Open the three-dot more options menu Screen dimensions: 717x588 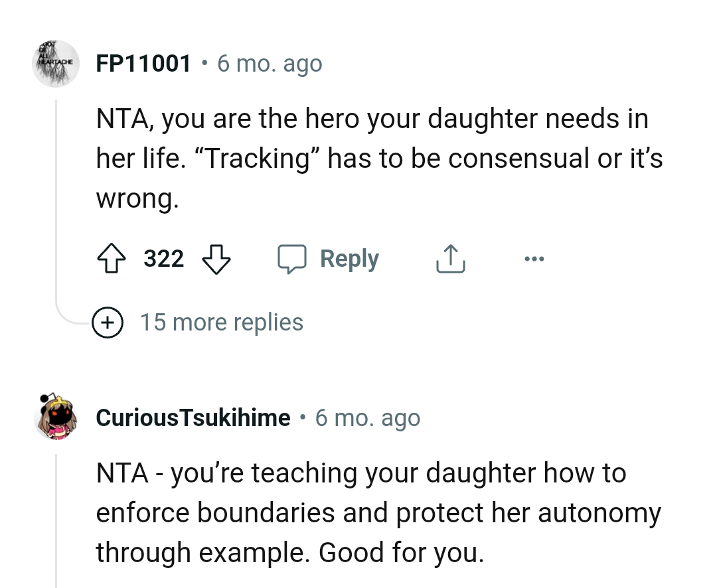coord(533,259)
